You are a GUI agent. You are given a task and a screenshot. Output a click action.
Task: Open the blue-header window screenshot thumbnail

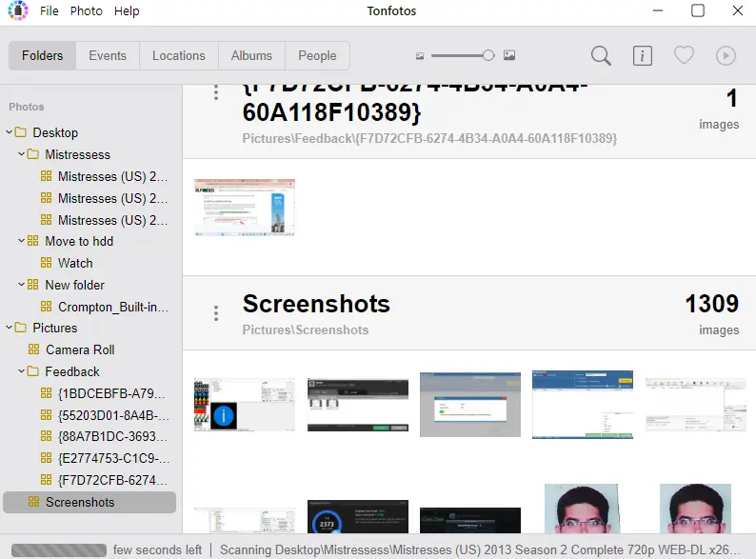pos(583,405)
